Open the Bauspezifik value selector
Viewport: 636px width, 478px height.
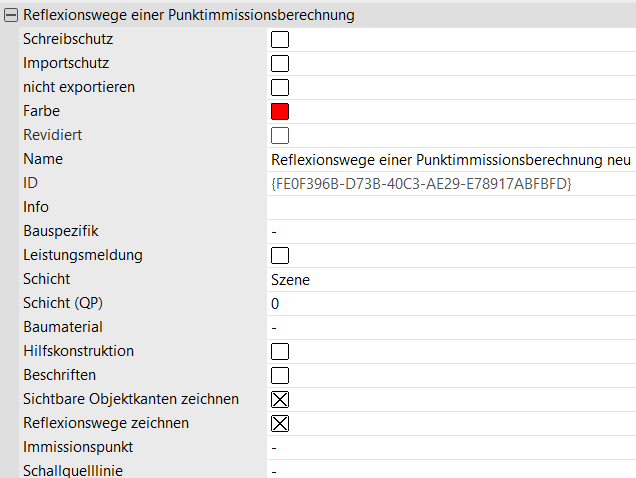450,231
